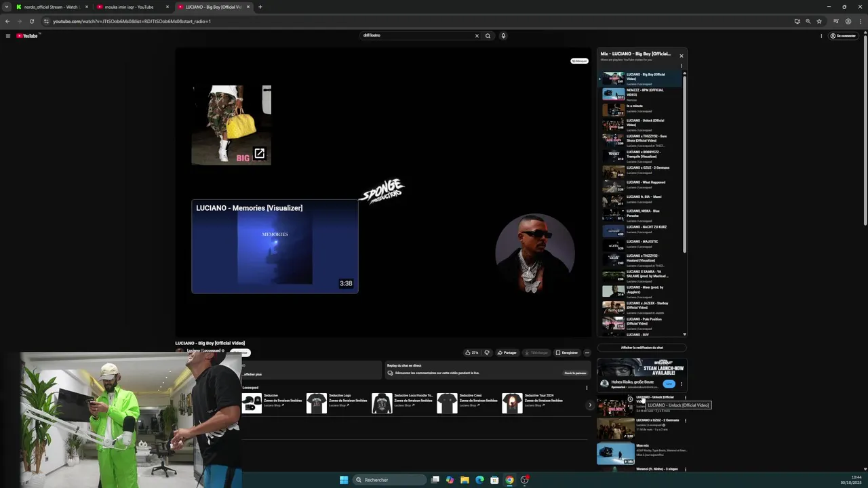Screen dimensions: 868x488
Task: Switch to nordo_officiel Stream tab
Action: 52,7
